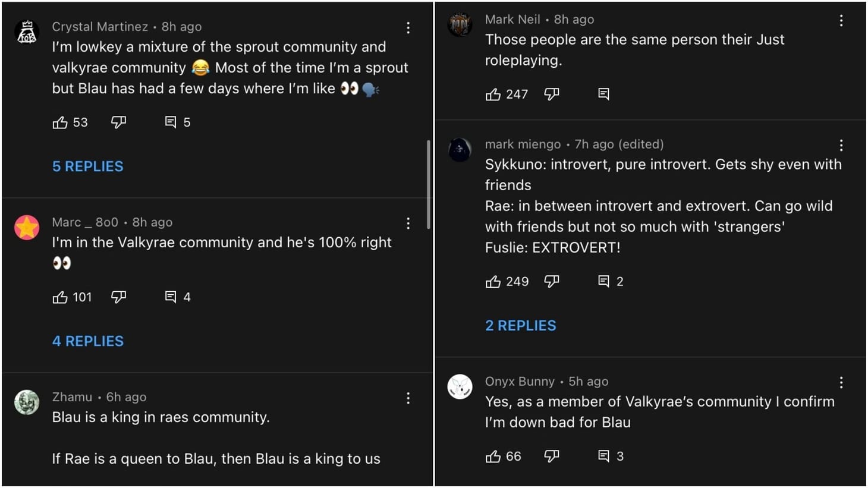868x488 pixels.
Task: Click the reply icon on Mark Neil's comment
Action: 603,94
